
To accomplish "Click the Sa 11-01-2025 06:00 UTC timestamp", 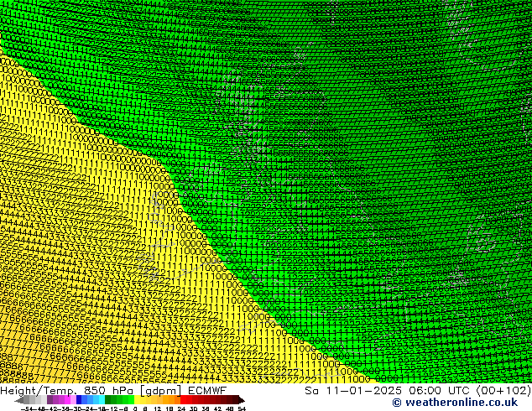I will coord(389,390).
